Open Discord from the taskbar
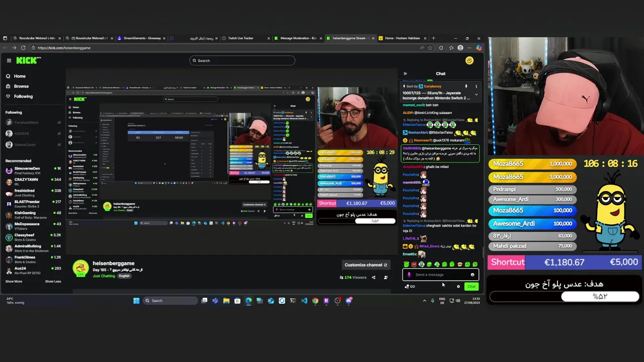Viewport: 644px width, 362px height. (x=349, y=301)
